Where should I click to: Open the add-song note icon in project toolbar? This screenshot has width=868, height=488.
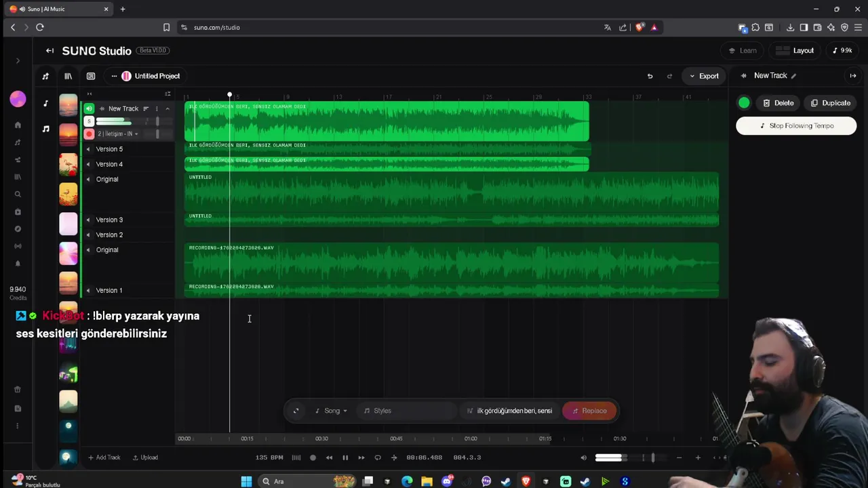pyautogui.click(x=45, y=76)
